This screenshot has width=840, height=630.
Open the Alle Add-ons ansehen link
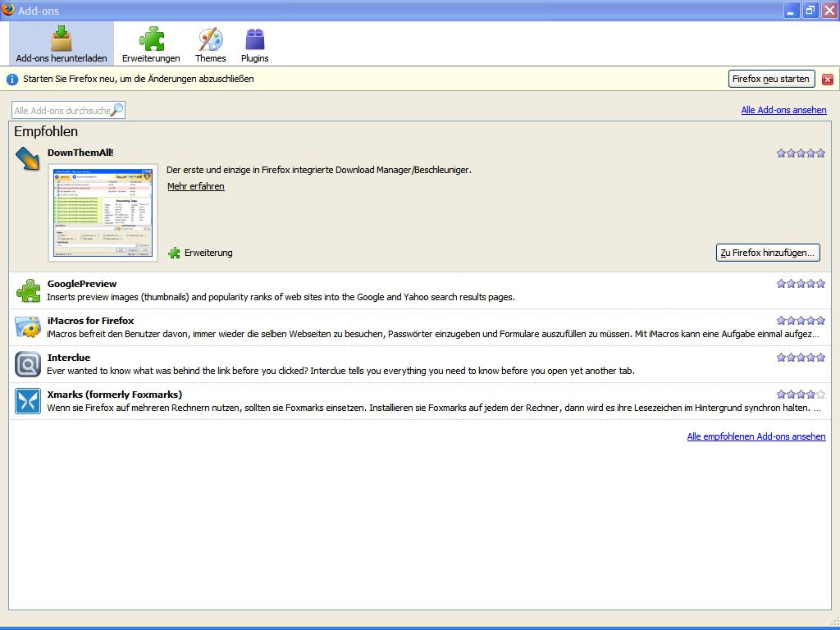tap(783, 110)
